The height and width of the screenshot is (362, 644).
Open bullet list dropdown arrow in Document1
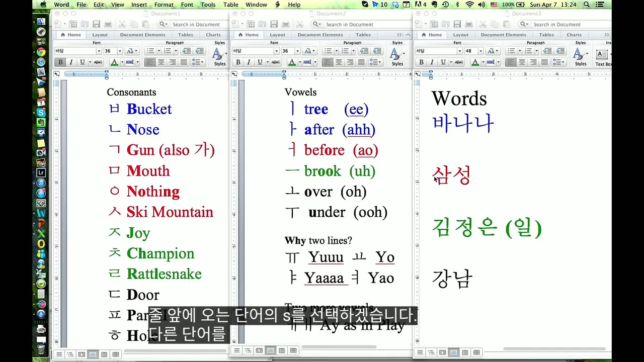159,51
